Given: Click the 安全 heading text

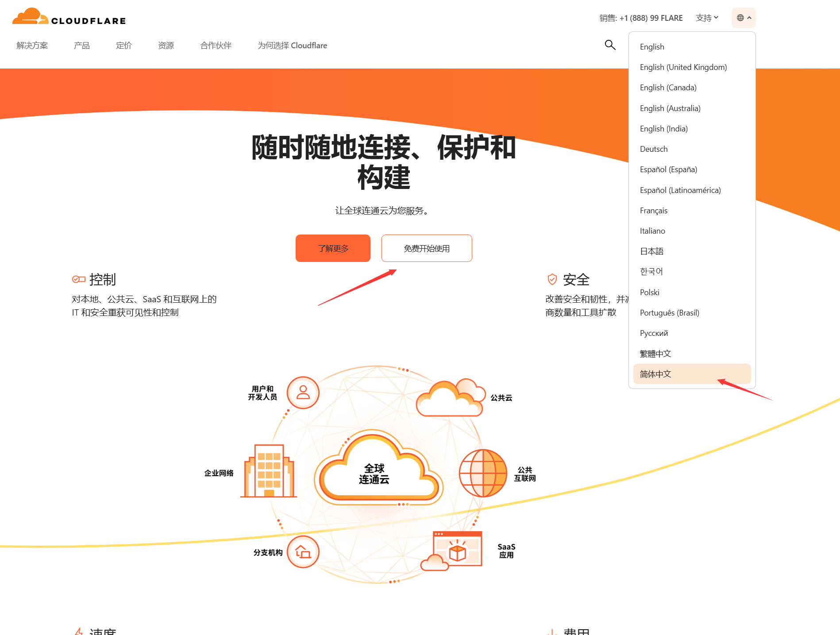Looking at the screenshot, I should coord(576,279).
